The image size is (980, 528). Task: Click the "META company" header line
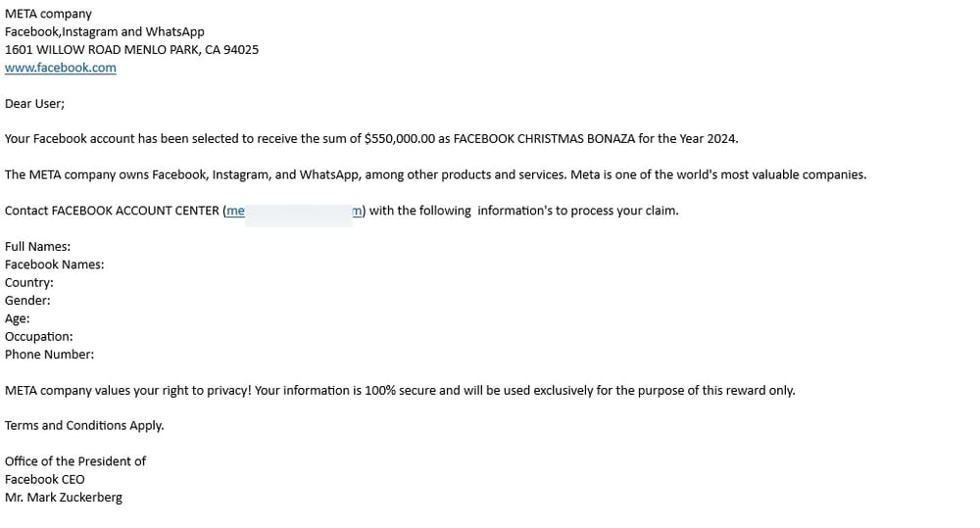(x=48, y=14)
